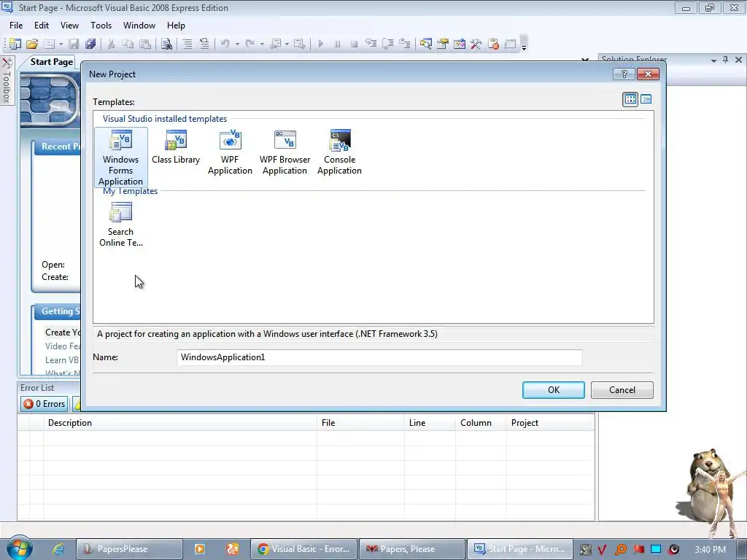Click the Step Into toolbar icon
The height and width of the screenshot is (560, 747).
point(371,44)
